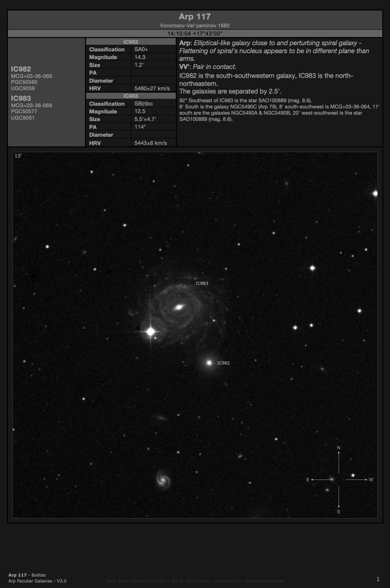This screenshot has width=390, height=588.
Task: Click the bright spiked star SAO100889 in the image
Action: pos(150,332)
